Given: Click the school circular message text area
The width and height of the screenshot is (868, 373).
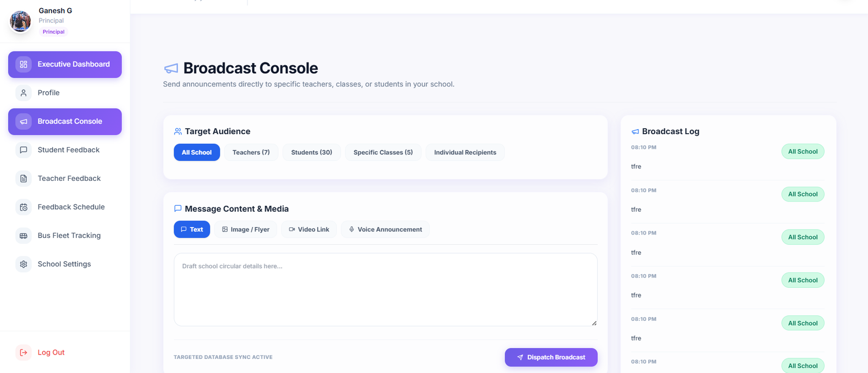Looking at the screenshot, I should [x=386, y=289].
